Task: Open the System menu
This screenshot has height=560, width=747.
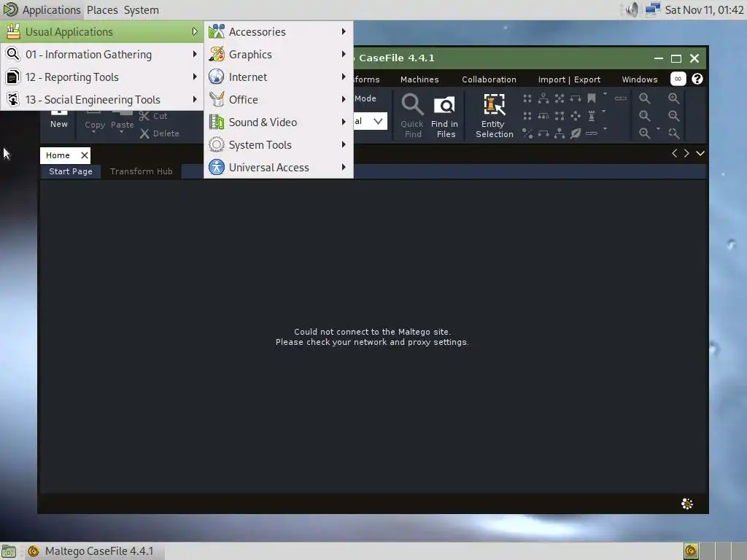Action: click(x=142, y=10)
